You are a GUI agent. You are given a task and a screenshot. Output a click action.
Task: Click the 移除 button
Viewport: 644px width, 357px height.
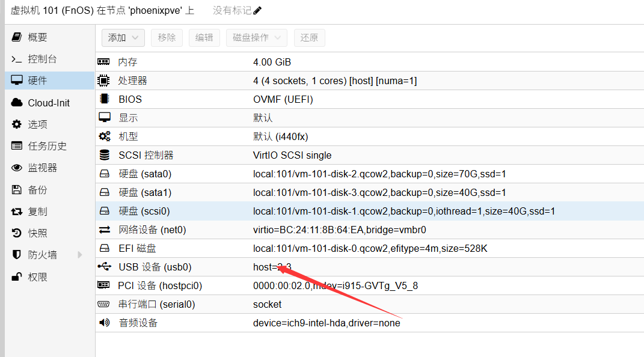pos(167,38)
